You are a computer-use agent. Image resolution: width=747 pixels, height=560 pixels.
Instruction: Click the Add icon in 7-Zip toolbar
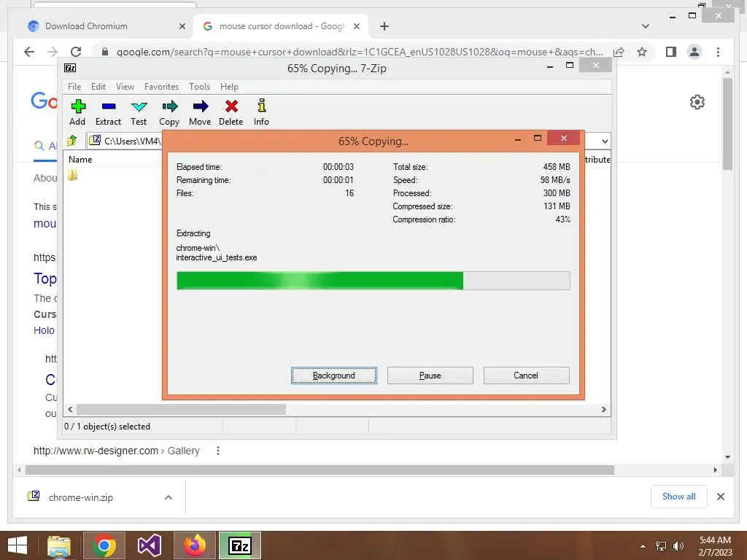click(77, 106)
